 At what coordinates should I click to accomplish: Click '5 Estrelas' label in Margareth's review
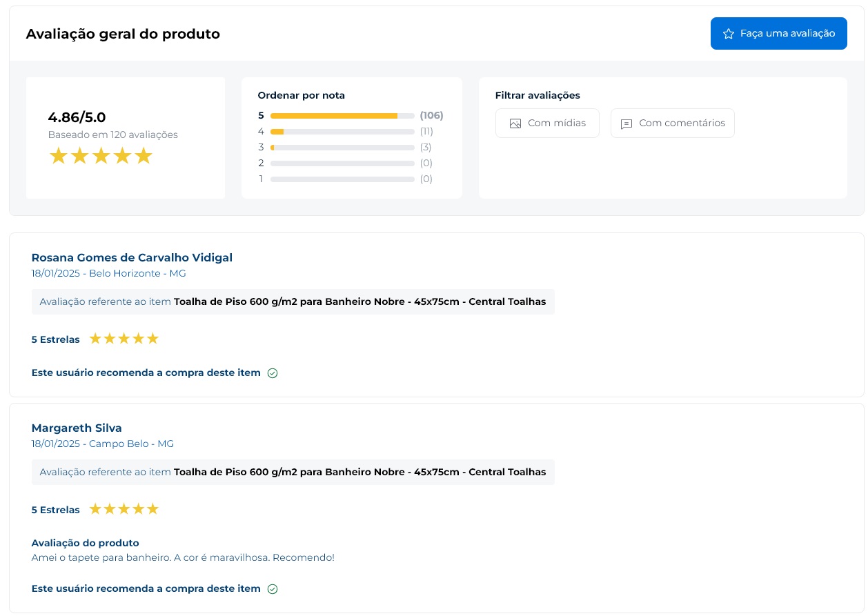tap(56, 510)
